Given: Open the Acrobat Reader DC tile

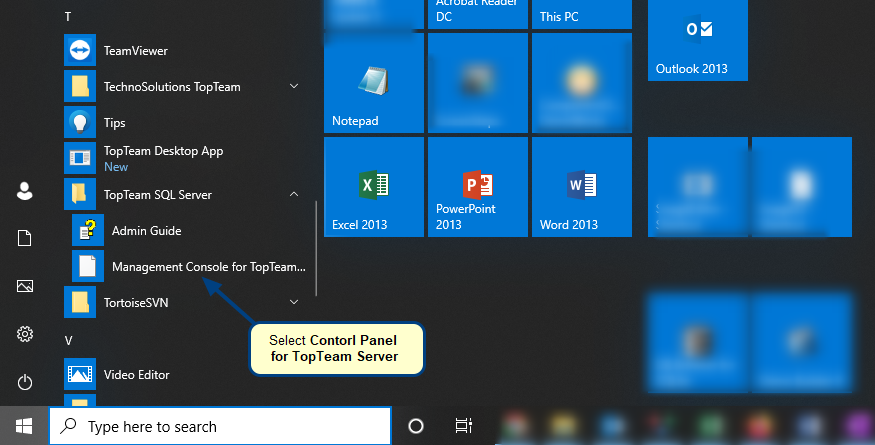Looking at the screenshot, I should [x=478, y=14].
